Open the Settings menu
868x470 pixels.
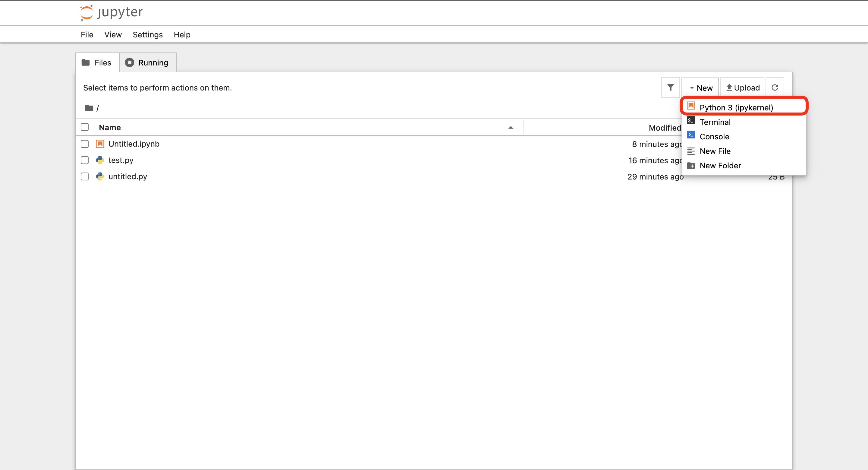click(x=148, y=35)
